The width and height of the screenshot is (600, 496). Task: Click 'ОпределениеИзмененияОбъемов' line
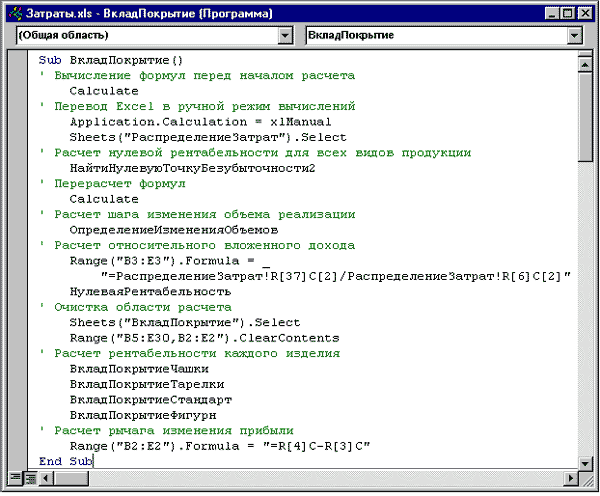click(174, 230)
